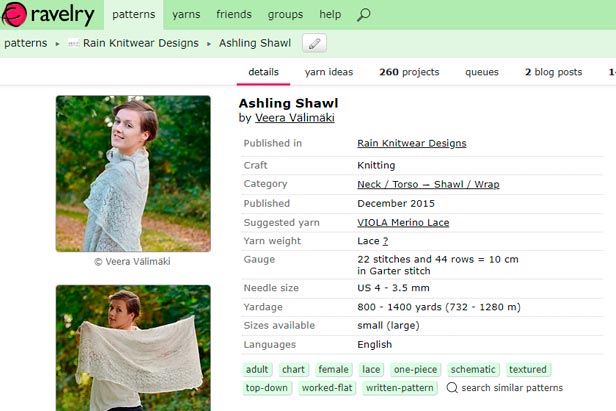
Task: Open the queues tab
Action: [482, 72]
